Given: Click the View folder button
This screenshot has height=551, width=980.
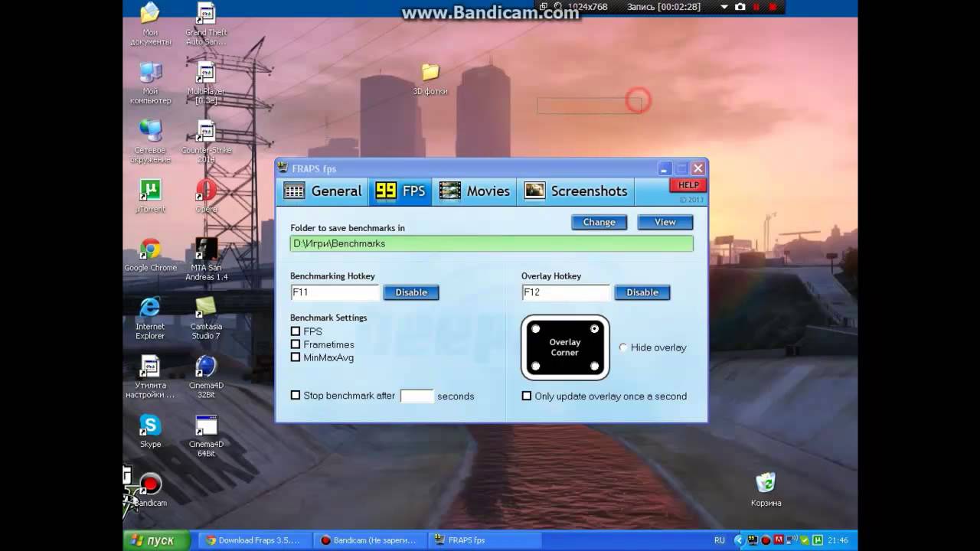Looking at the screenshot, I should (665, 222).
